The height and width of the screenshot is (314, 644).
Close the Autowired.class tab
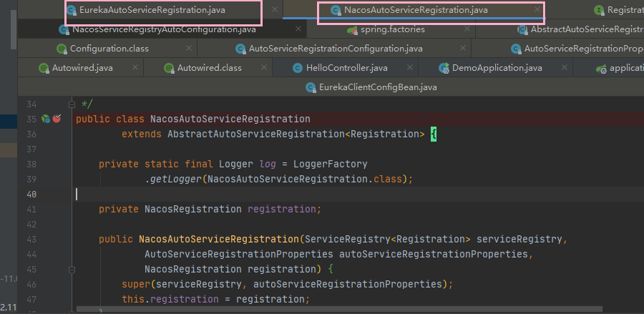pyautogui.click(x=264, y=67)
